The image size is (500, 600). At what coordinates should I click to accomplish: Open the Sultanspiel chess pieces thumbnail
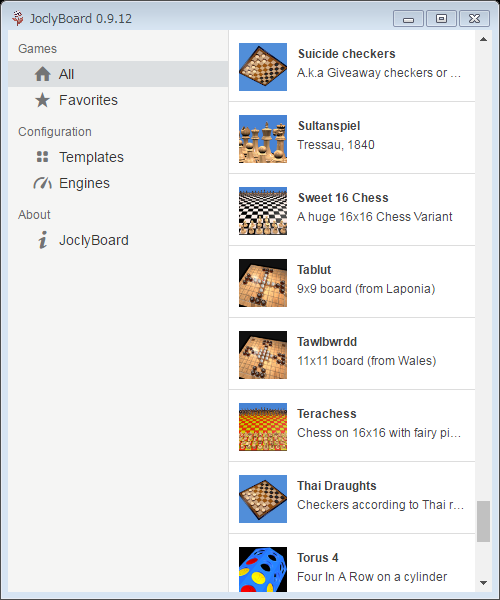pos(263,139)
